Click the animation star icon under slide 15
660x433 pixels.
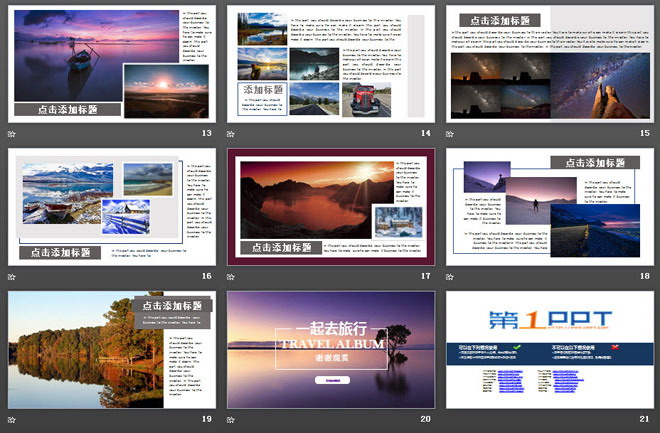pos(451,133)
